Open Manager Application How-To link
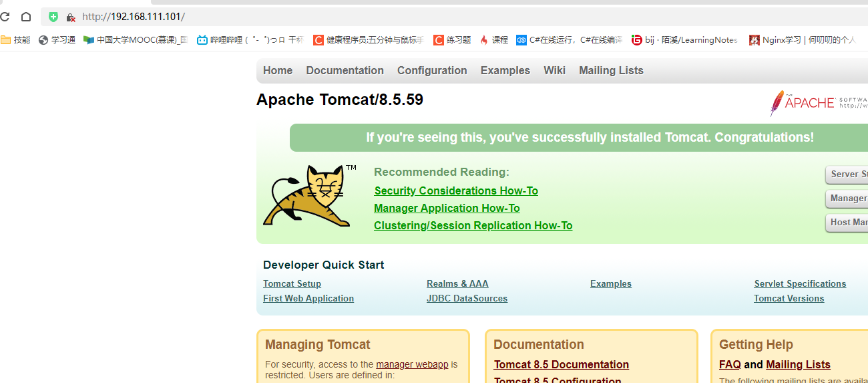 pos(447,209)
